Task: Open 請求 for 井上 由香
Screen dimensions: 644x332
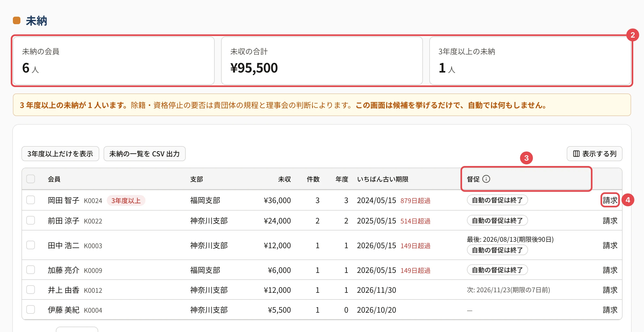Action: coord(610,290)
